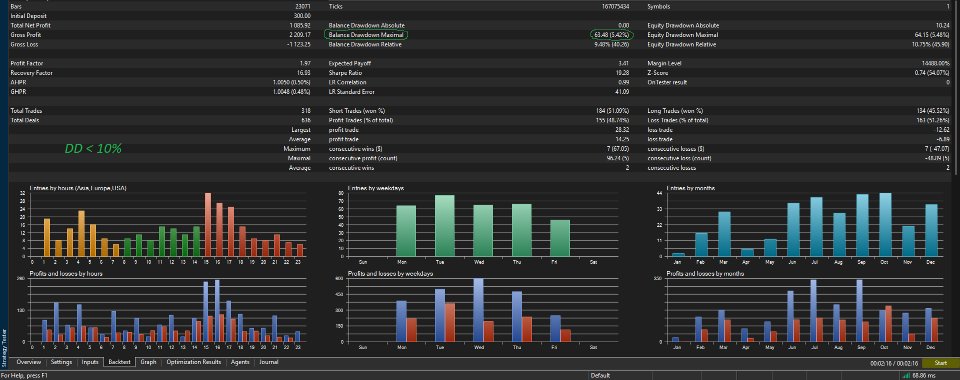Click the Entries by weekdays chart

tap(479, 224)
